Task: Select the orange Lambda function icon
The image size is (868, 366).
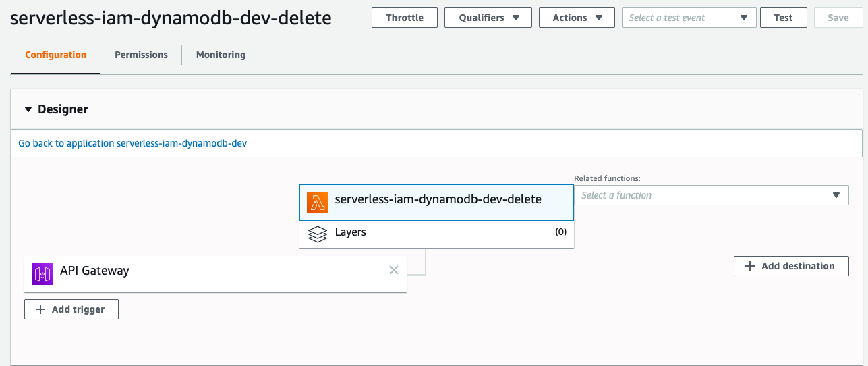Action: pos(318,203)
